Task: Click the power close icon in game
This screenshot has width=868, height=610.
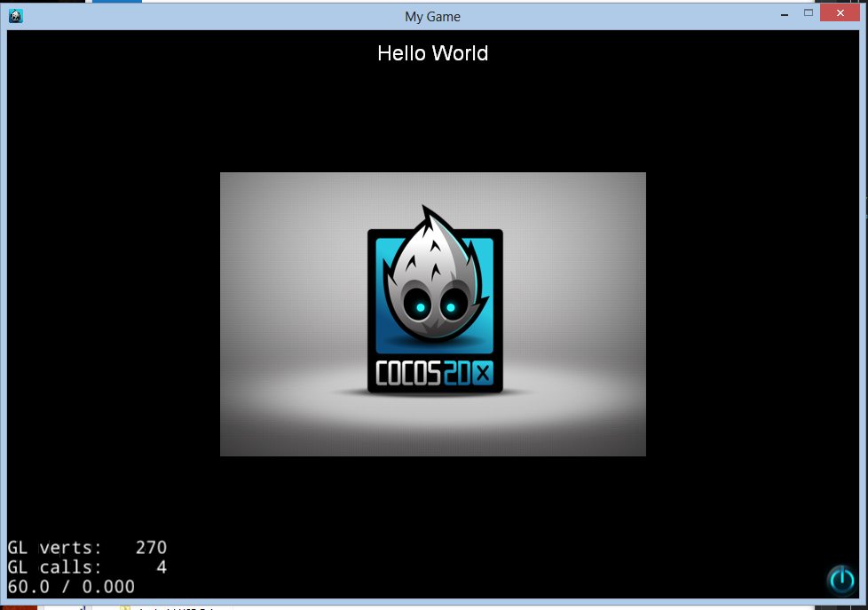Action: pyautogui.click(x=841, y=580)
